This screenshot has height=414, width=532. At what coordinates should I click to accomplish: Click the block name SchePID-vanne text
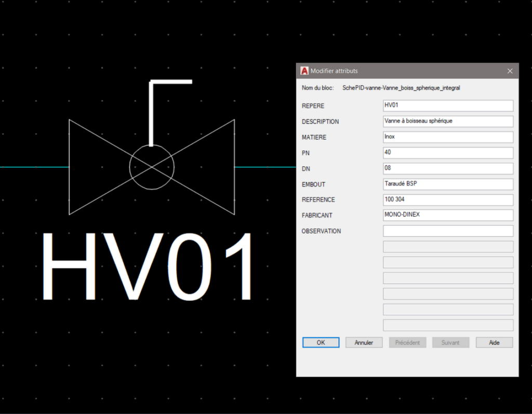coord(401,88)
